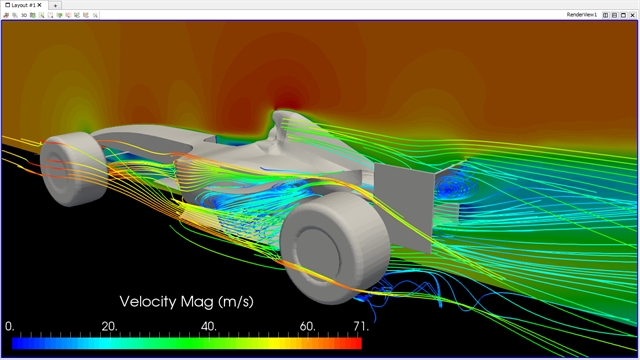The width and height of the screenshot is (640, 360).
Task: Click the Velocity Mag (m/s) legend title
Action: tap(187, 302)
